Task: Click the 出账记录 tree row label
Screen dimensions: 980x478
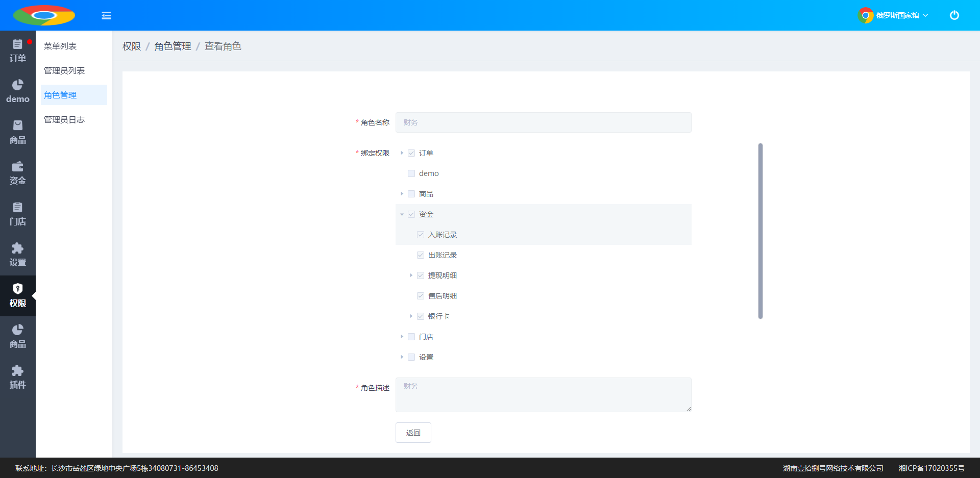Action: coord(443,255)
